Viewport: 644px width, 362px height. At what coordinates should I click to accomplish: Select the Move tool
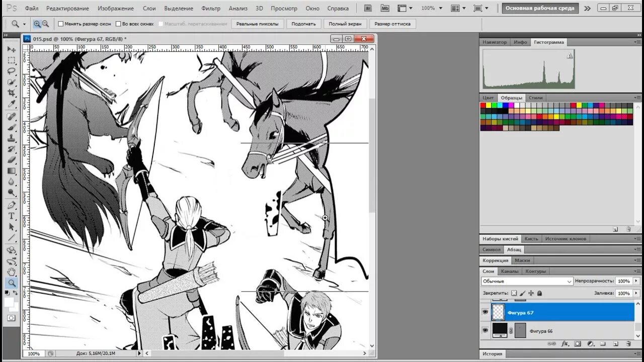12,49
